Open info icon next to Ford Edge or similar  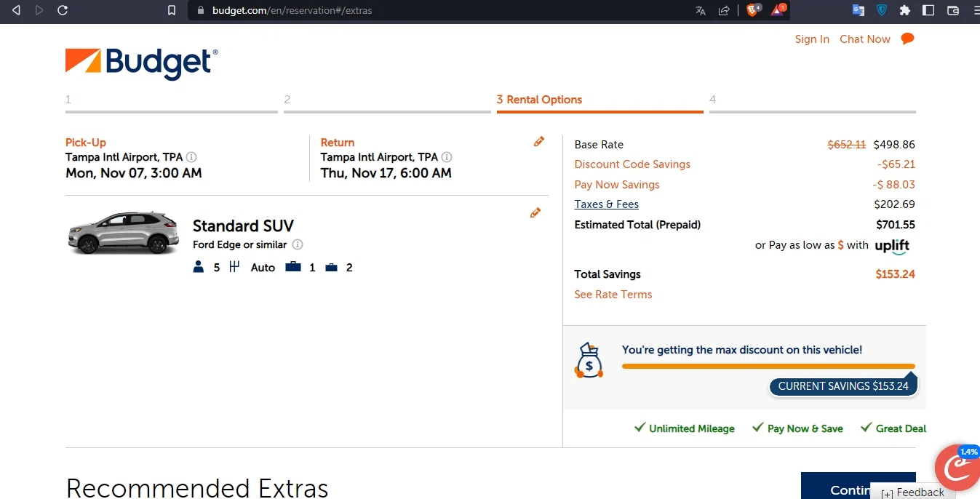tap(298, 245)
